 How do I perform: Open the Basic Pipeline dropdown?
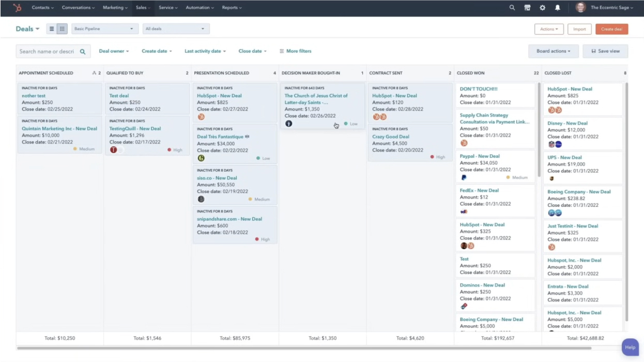(105, 29)
